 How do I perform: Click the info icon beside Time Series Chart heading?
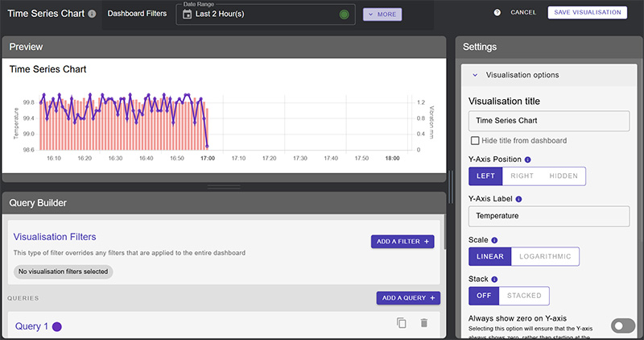(x=93, y=14)
